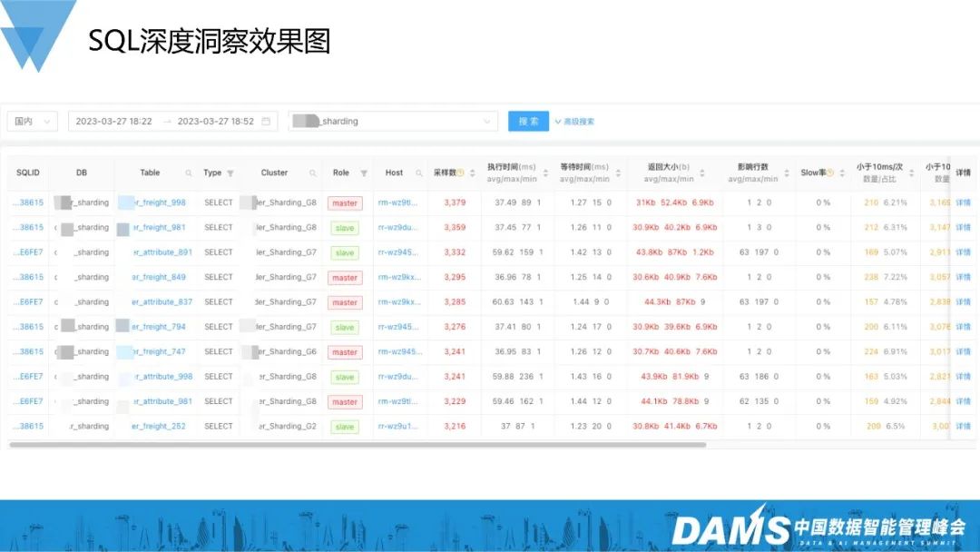Viewport: 980px width, 552px height.
Task: Click the horizontal scrollbar below the table
Action: click(363, 445)
